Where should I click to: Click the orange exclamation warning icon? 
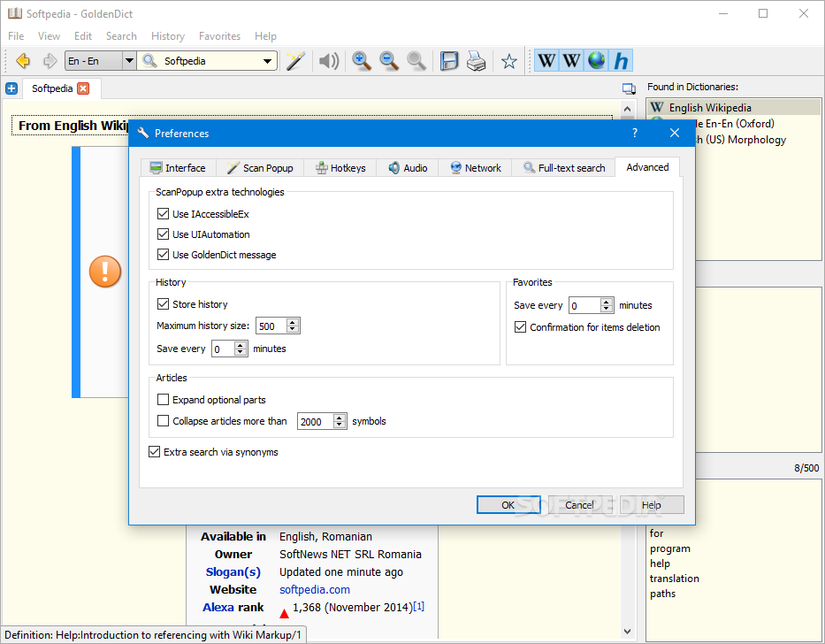[x=105, y=272]
